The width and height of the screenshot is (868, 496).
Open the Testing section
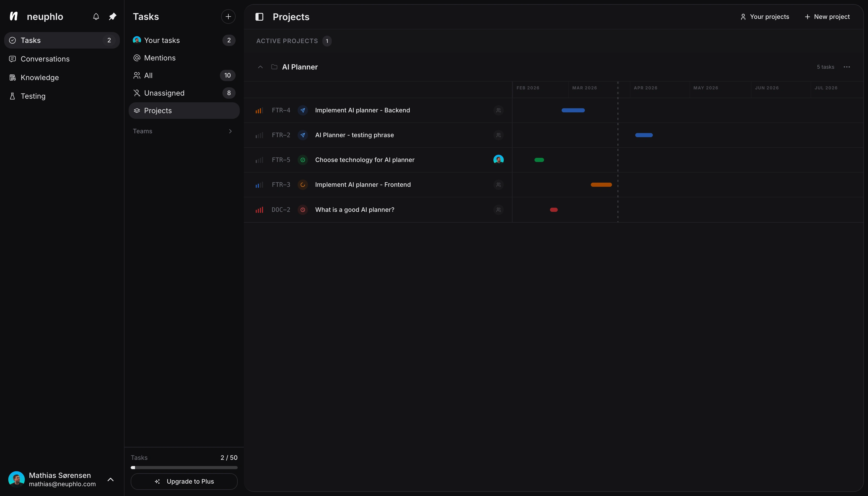pos(12,96)
